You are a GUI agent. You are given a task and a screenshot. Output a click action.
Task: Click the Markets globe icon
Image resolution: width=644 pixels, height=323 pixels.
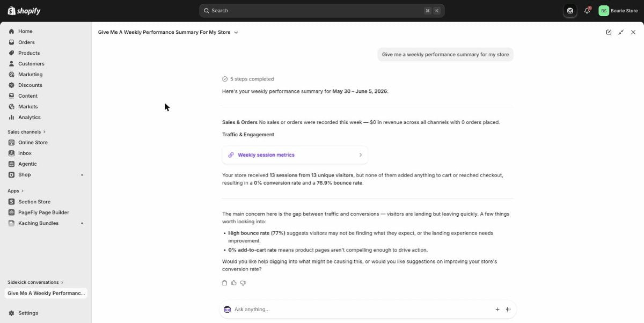click(11, 106)
